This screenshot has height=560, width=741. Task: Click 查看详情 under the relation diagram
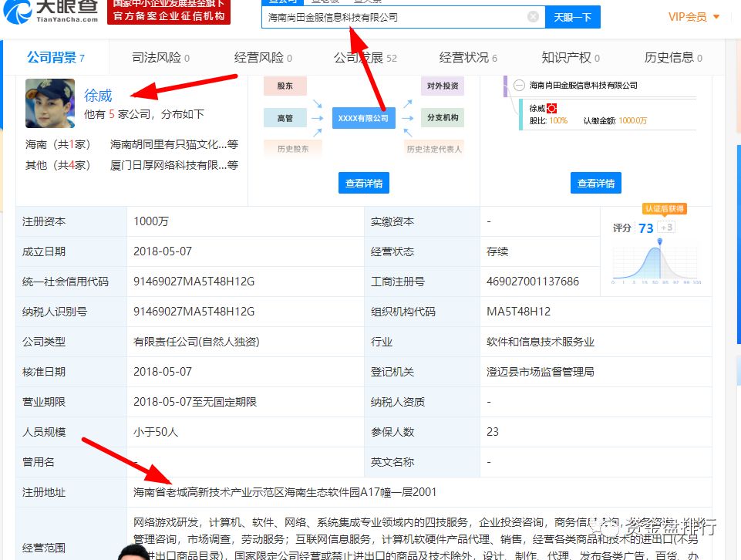pyautogui.click(x=363, y=183)
